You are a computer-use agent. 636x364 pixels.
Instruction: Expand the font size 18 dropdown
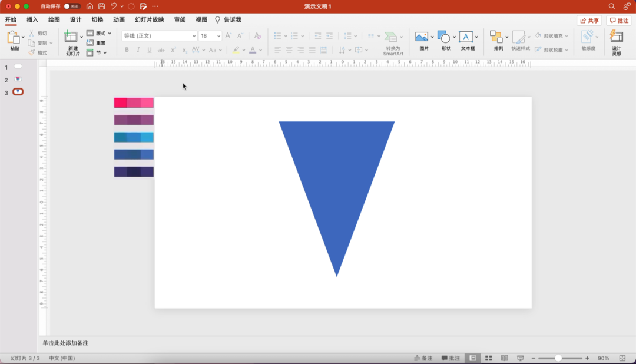pyautogui.click(x=218, y=36)
